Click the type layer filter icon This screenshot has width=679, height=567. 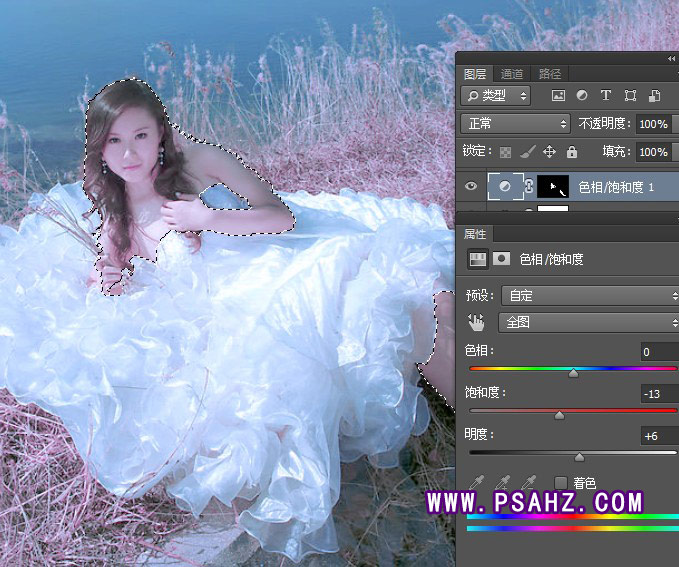point(605,96)
